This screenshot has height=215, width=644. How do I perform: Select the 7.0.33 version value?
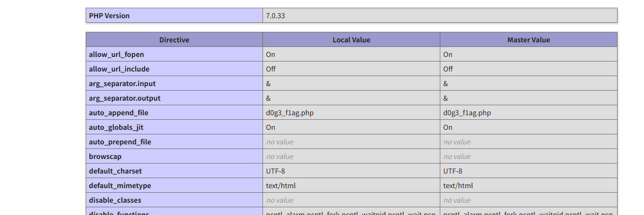[276, 15]
